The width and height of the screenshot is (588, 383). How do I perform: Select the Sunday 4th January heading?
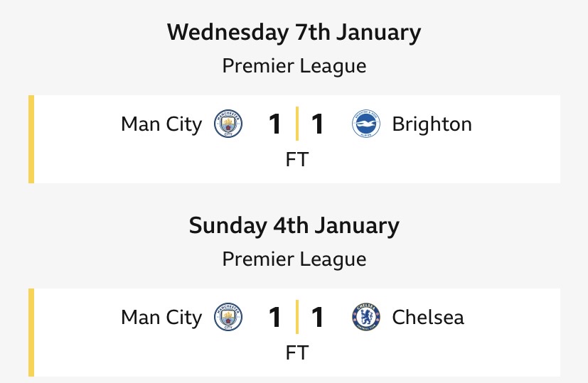point(294,226)
